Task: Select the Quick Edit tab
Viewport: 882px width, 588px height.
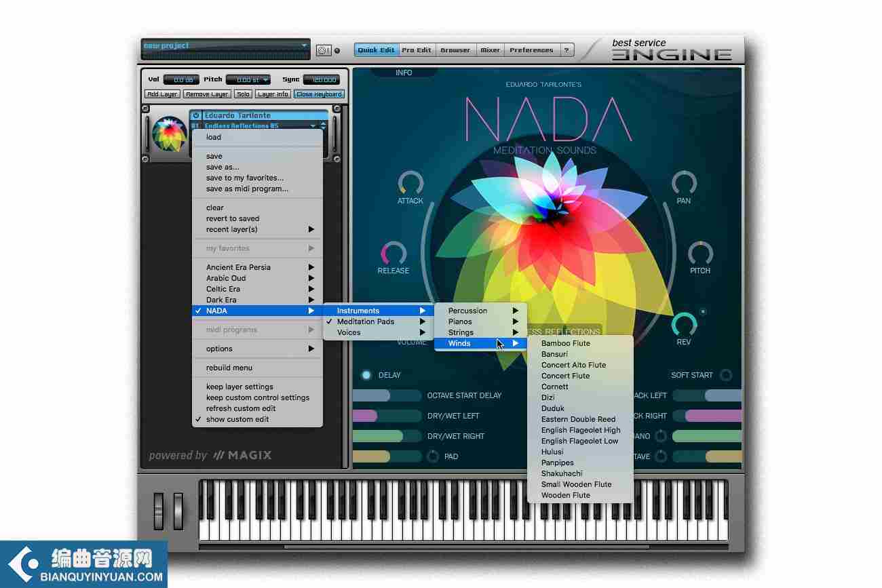Action: point(376,50)
